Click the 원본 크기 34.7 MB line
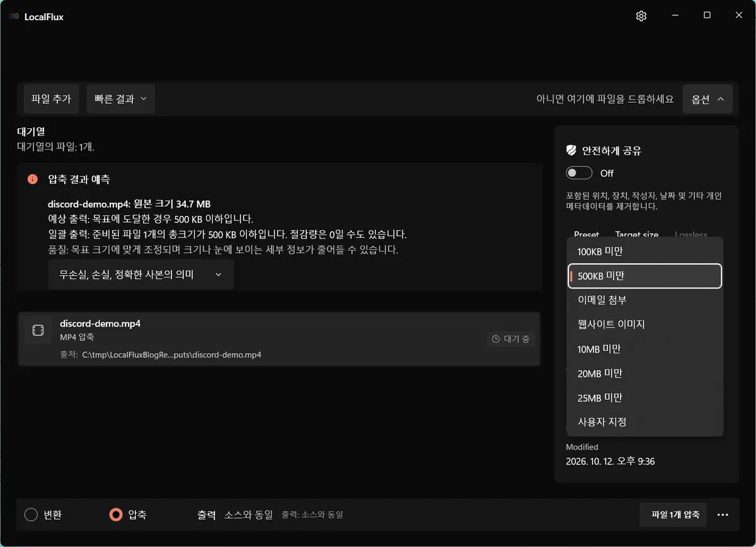 [x=129, y=204]
